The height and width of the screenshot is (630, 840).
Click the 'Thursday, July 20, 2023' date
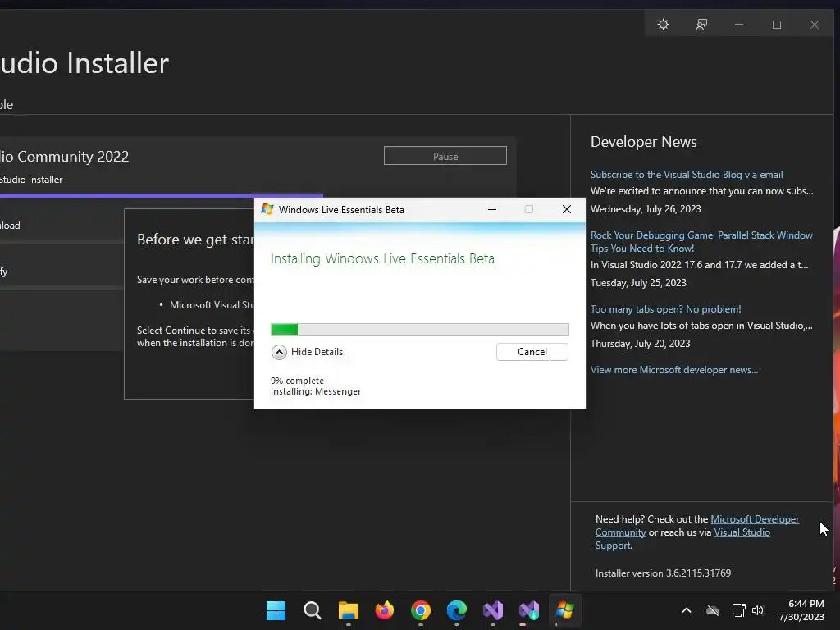click(x=640, y=344)
